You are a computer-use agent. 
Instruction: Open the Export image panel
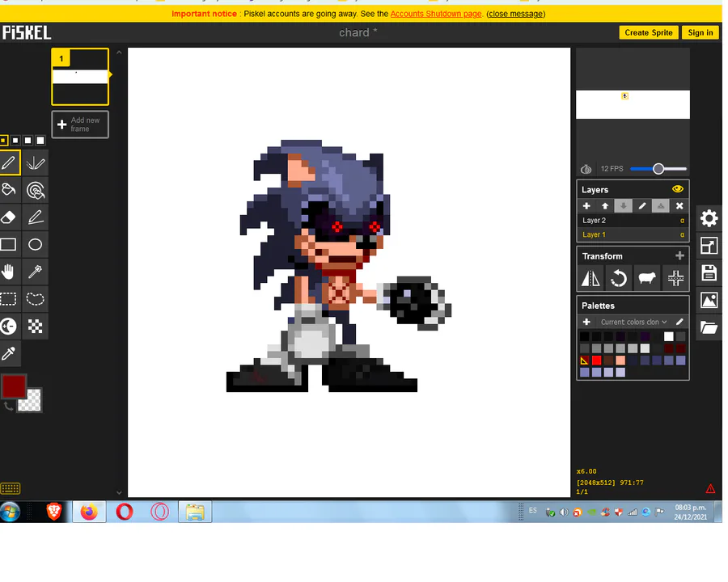[709, 300]
